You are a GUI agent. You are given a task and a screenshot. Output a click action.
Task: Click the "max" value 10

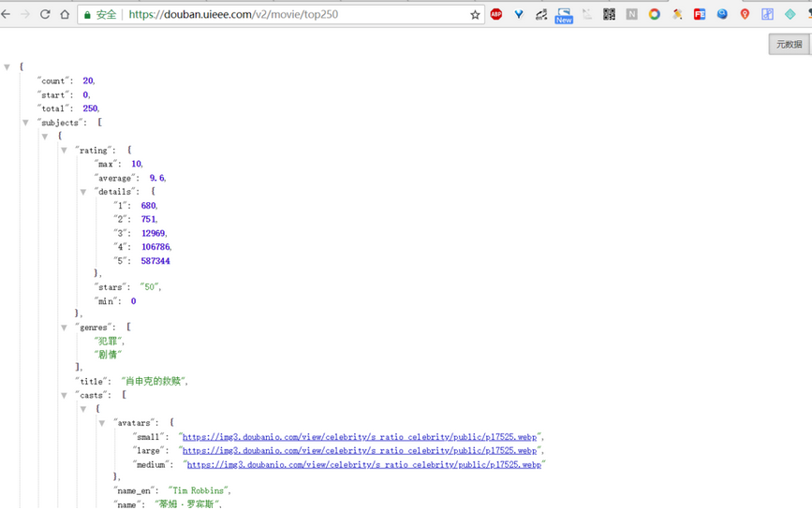point(136,164)
